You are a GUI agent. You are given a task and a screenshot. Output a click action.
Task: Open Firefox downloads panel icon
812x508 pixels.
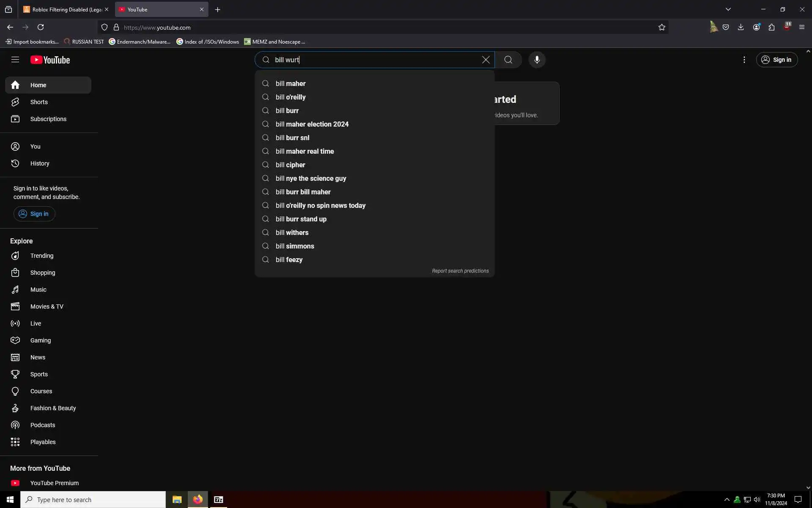pos(741,28)
